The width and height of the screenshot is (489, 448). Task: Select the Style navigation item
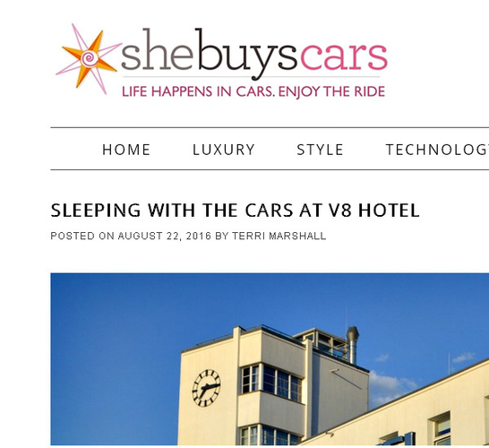[320, 150]
